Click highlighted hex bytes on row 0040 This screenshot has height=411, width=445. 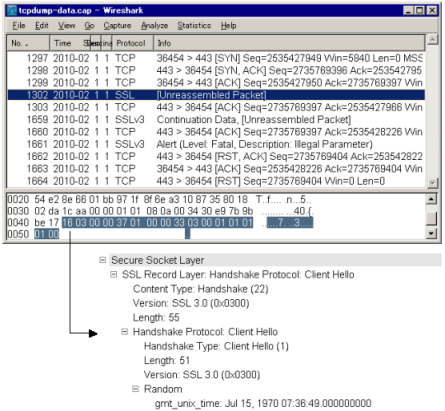(157, 223)
